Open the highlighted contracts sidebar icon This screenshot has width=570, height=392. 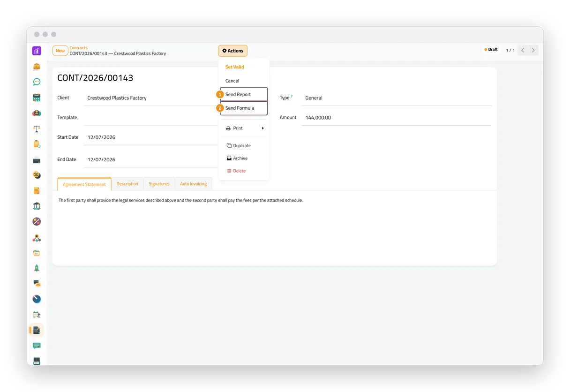[x=37, y=330]
